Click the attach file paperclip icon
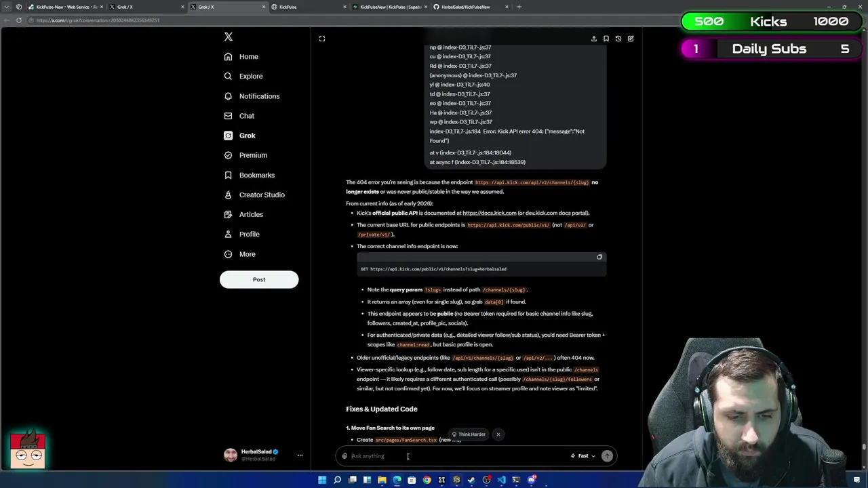The image size is (868, 488). (344, 456)
